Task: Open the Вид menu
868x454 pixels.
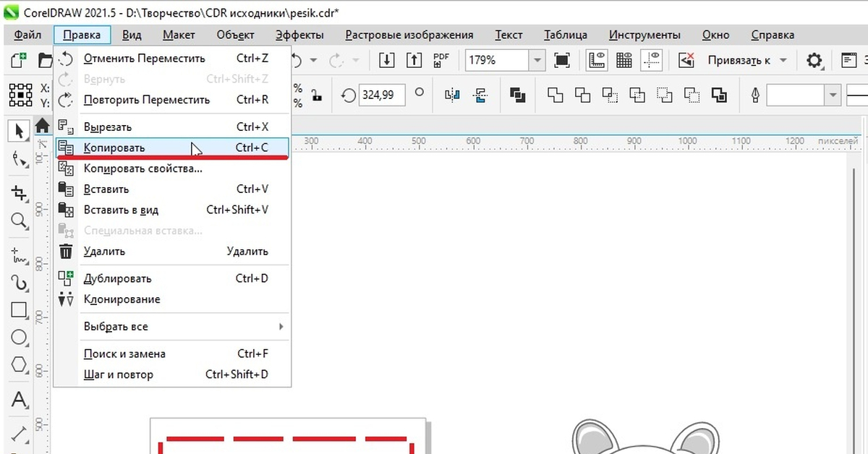Action: [x=132, y=34]
